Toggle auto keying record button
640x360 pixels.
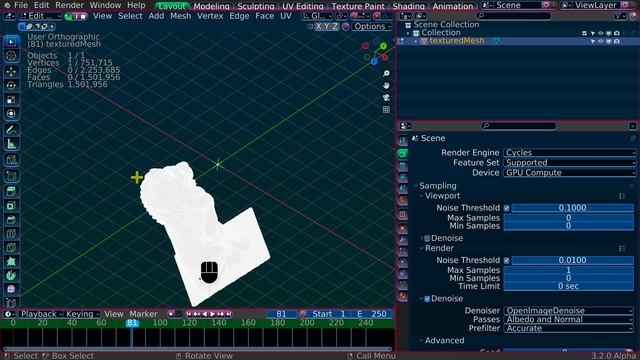pyautogui.click(x=171, y=314)
